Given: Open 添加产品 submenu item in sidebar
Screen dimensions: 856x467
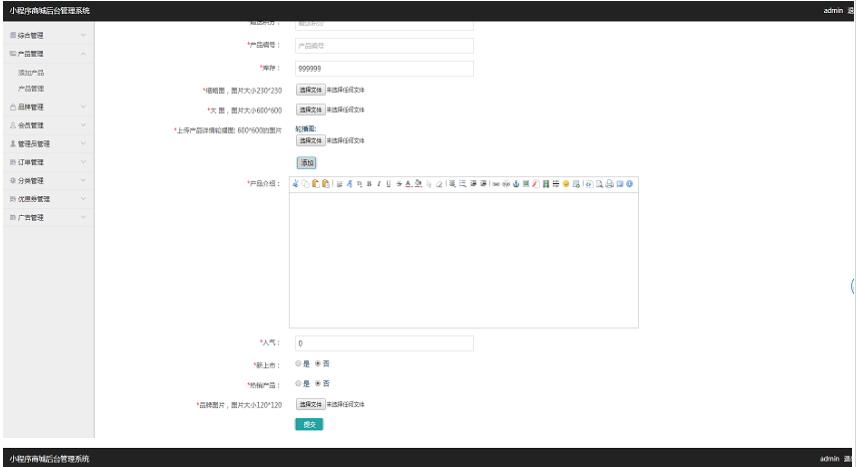Looking at the screenshot, I should pyautogui.click(x=31, y=73).
